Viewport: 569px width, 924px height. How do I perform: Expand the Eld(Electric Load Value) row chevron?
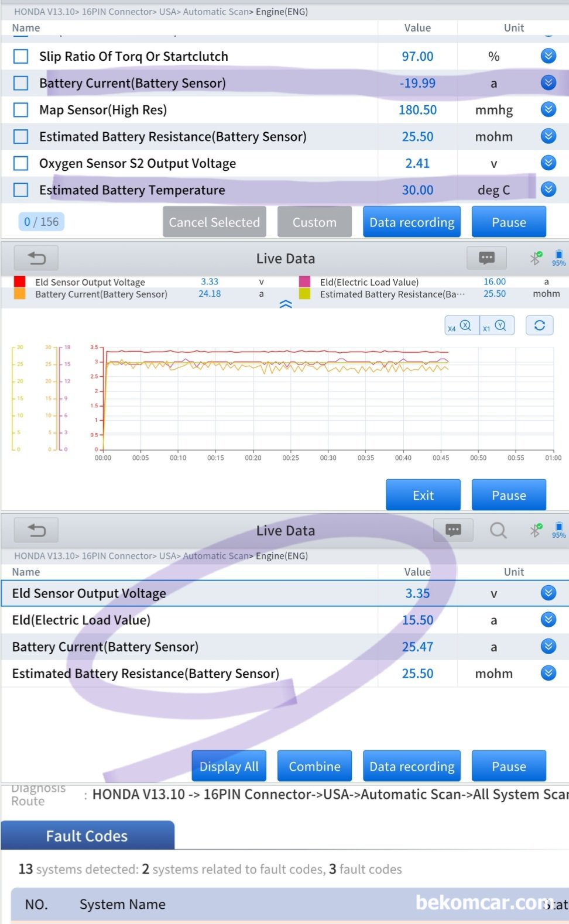[548, 620]
